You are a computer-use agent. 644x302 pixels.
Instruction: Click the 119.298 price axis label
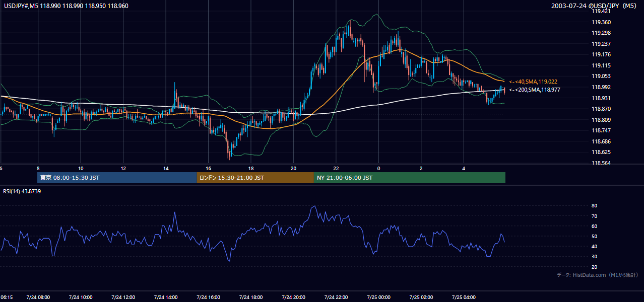tap(601, 33)
